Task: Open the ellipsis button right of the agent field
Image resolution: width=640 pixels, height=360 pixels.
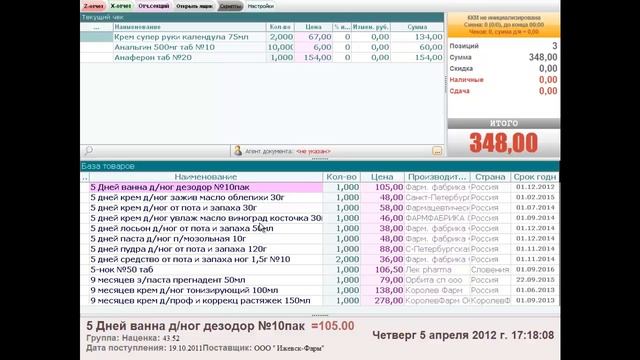Action: pos(437,151)
